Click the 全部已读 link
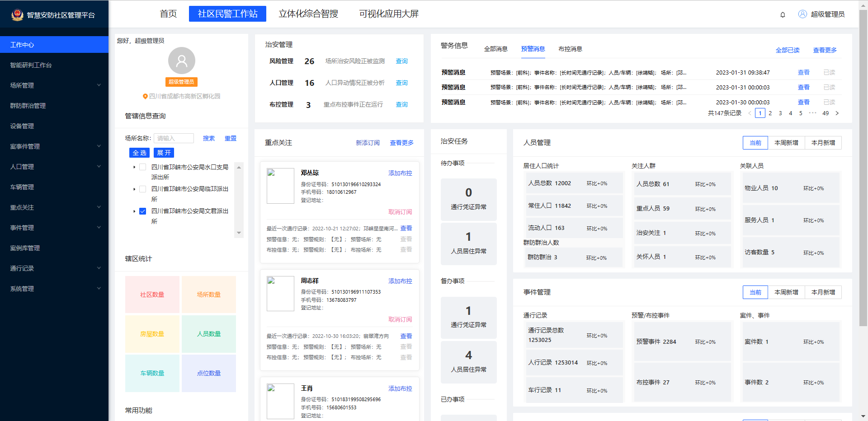The height and width of the screenshot is (421, 868). coord(787,50)
